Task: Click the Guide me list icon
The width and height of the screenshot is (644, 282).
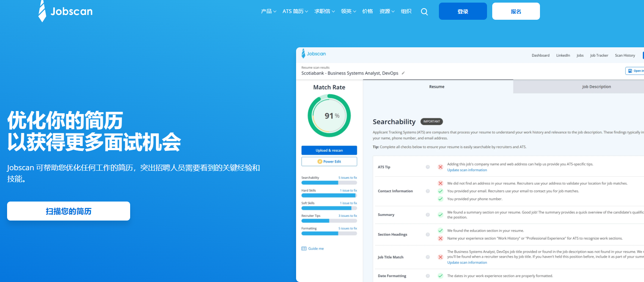Action: click(304, 248)
